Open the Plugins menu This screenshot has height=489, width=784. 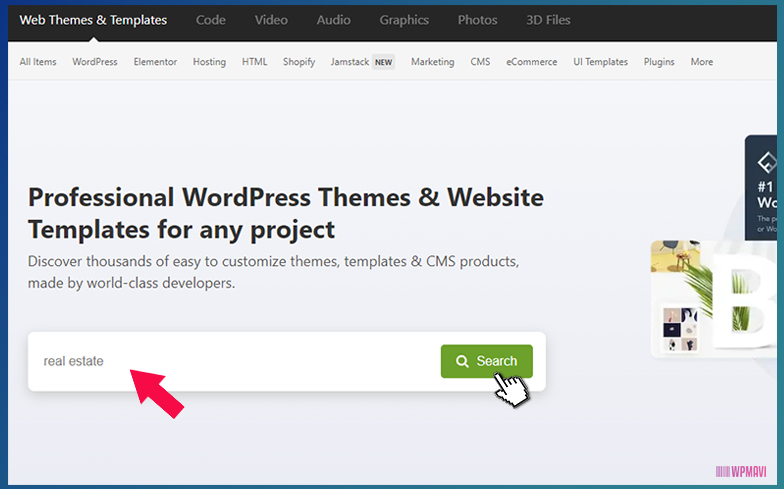(x=659, y=62)
